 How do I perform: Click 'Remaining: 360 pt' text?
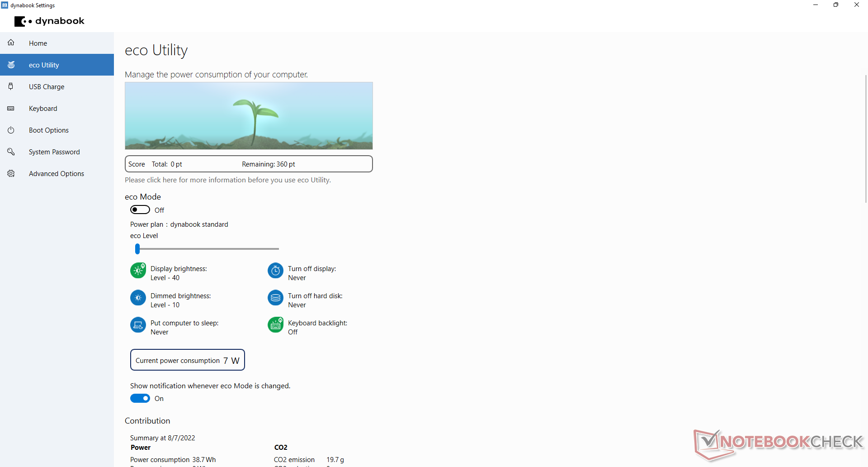(x=269, y=164)
